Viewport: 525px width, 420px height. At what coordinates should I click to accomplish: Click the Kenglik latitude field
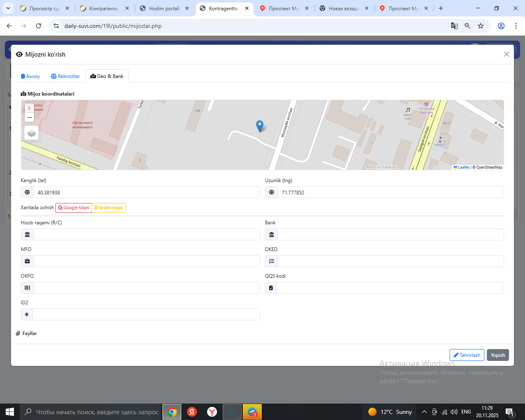click(x=146, y=192)
